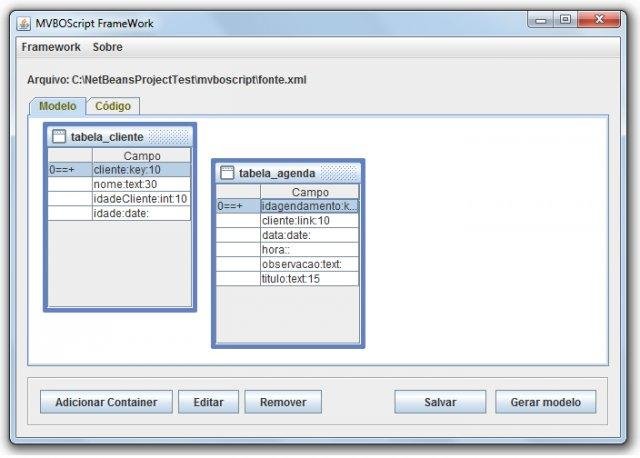Select the idagendamento row in tabela_agenda

(287, 206)
